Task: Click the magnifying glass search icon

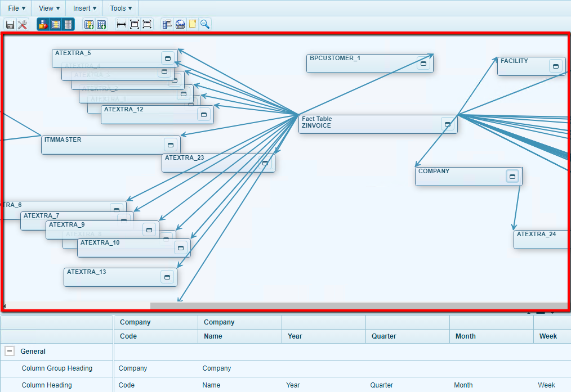Action: pyautogui.click(x=205, y=24)
